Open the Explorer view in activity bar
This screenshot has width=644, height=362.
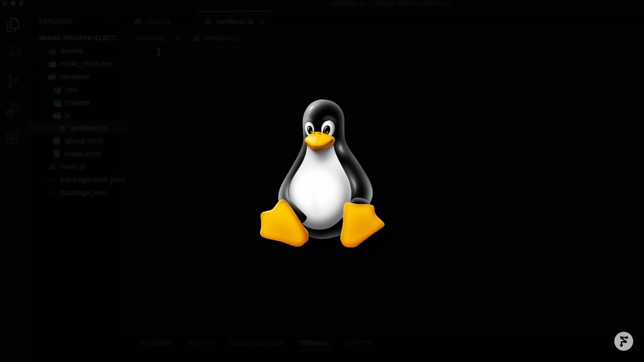click(13, 25)
